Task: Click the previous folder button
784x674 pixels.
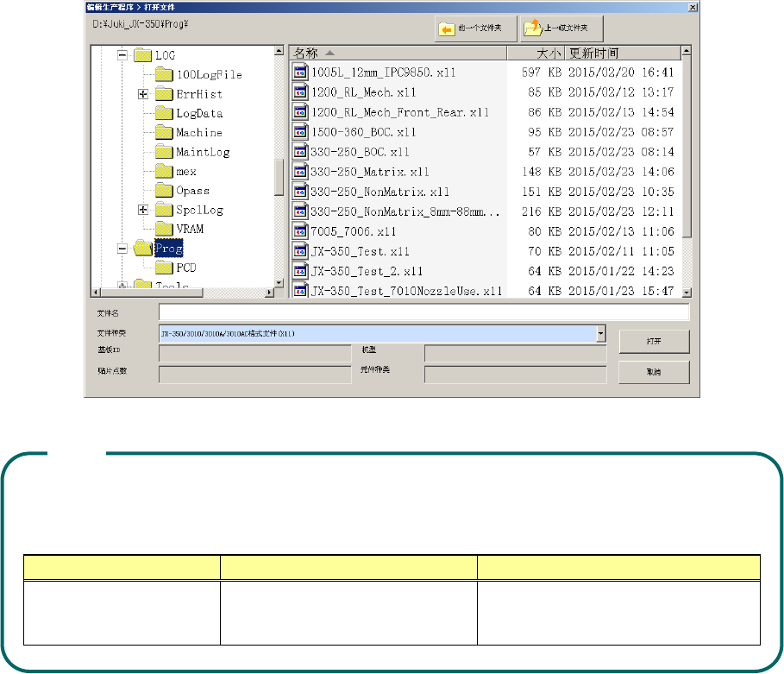Action: [x=475, y=28]
